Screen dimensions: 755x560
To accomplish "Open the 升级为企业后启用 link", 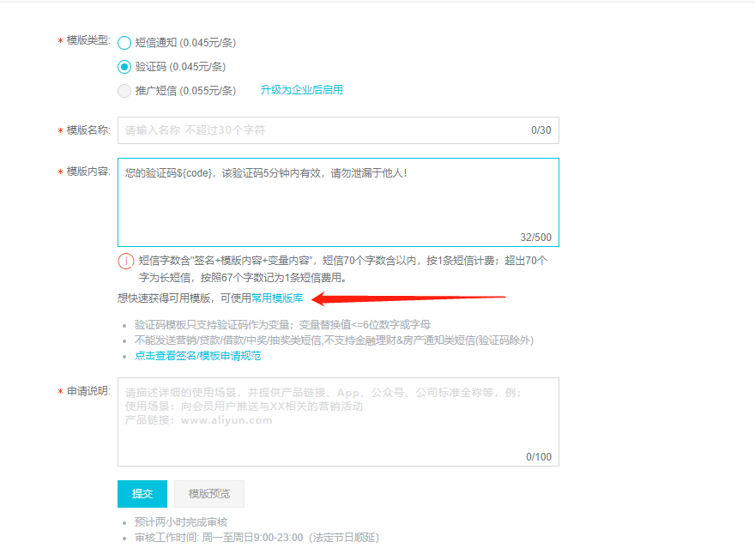I will pos(301,90).
